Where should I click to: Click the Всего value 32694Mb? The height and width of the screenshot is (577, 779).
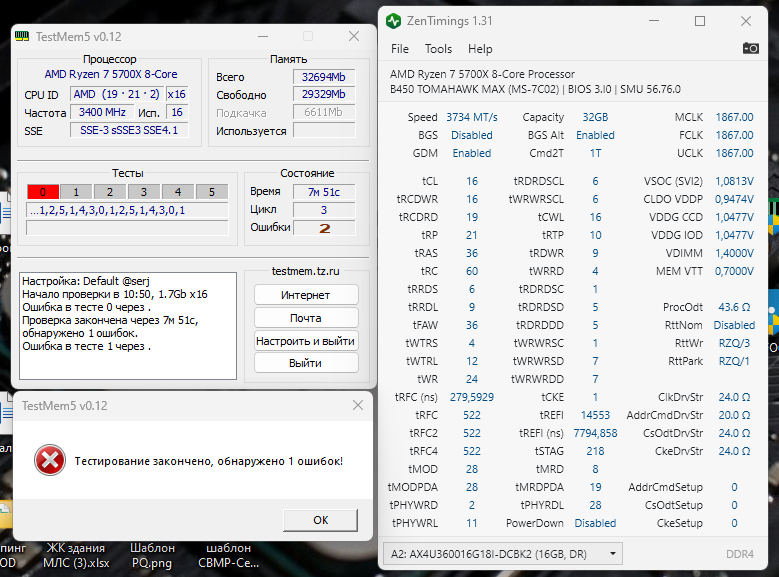pyautogui.click(x=324, y=77)
